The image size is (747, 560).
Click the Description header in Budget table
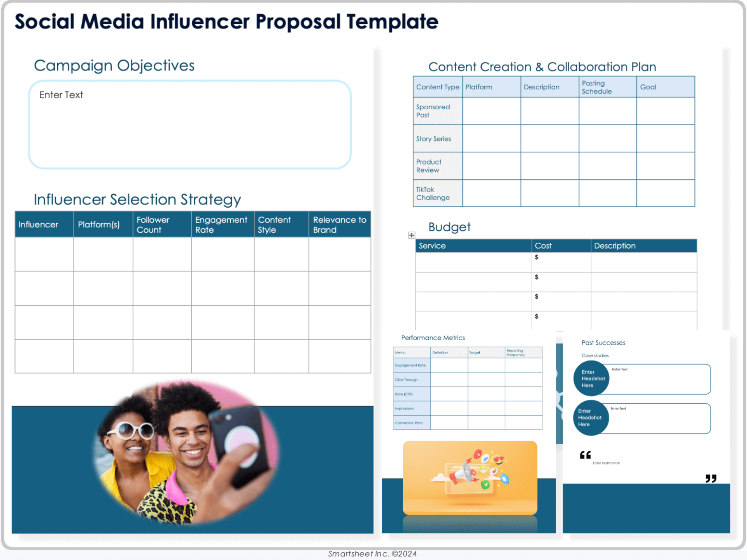pyautogui.click(x=644, y=246)
